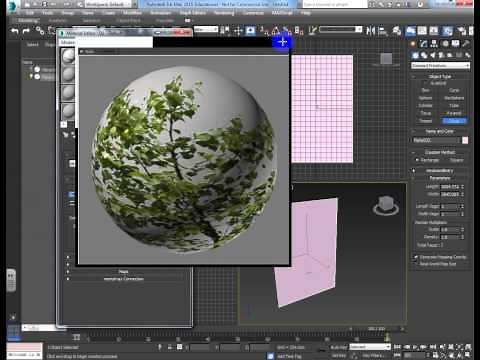This screenshot has width=480, height=360.
Task: Toggle Percent Snap in main toolbar
Action: click(287, 31)
